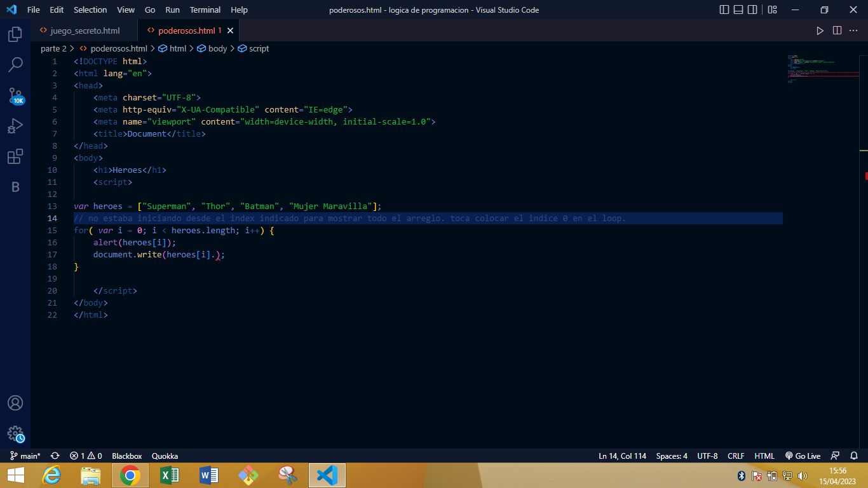Click the main* git branch indicator
The image size is (868, 488).
pos(25,456)
